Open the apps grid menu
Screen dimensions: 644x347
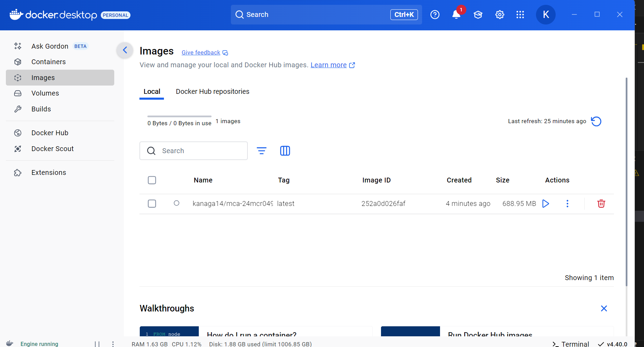(520, 14)
